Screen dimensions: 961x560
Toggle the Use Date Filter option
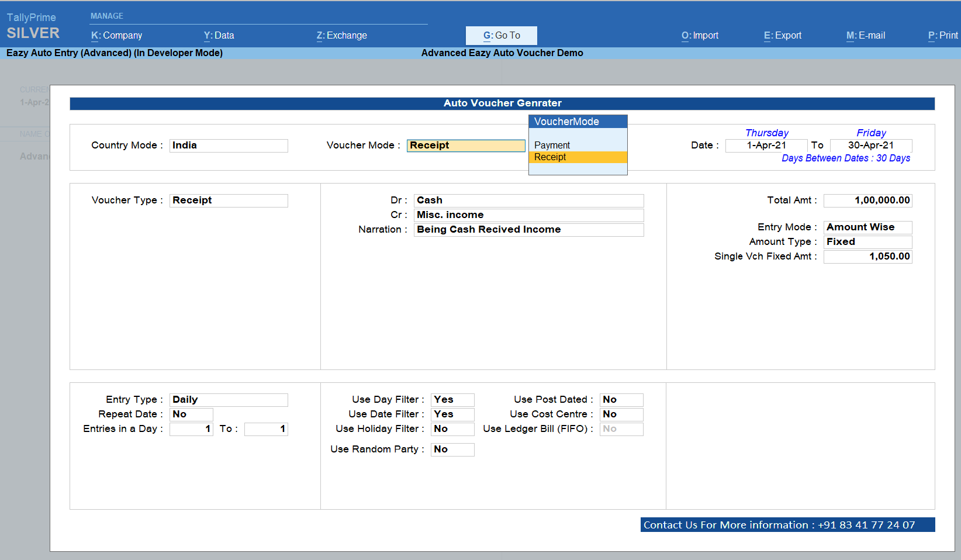452,414
